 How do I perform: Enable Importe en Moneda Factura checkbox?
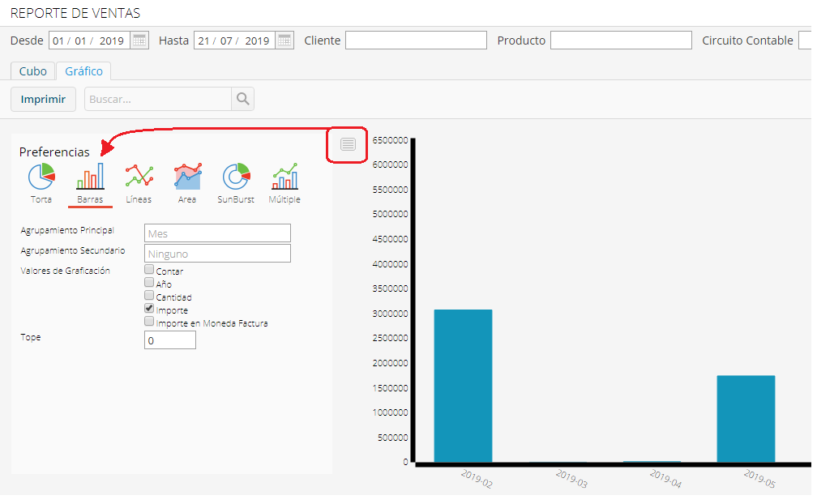[149, 322]
